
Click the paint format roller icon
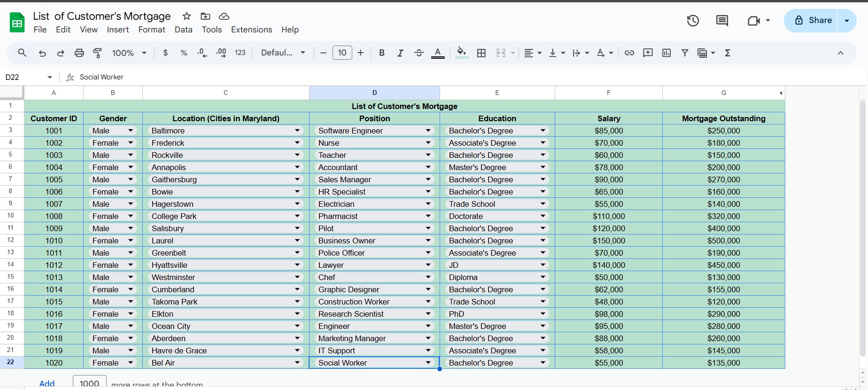pyautogui.click(x=98, y=53)
